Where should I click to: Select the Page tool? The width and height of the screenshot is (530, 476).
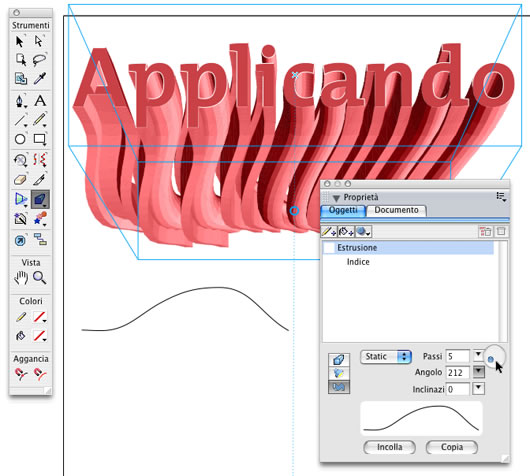tap(21, 60)
